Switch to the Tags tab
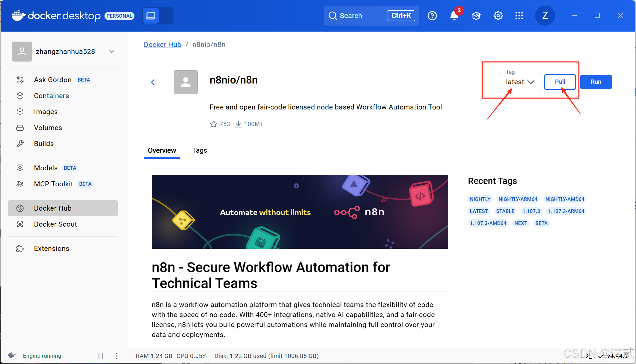This screenshot has height=364, width=636. 199,150
